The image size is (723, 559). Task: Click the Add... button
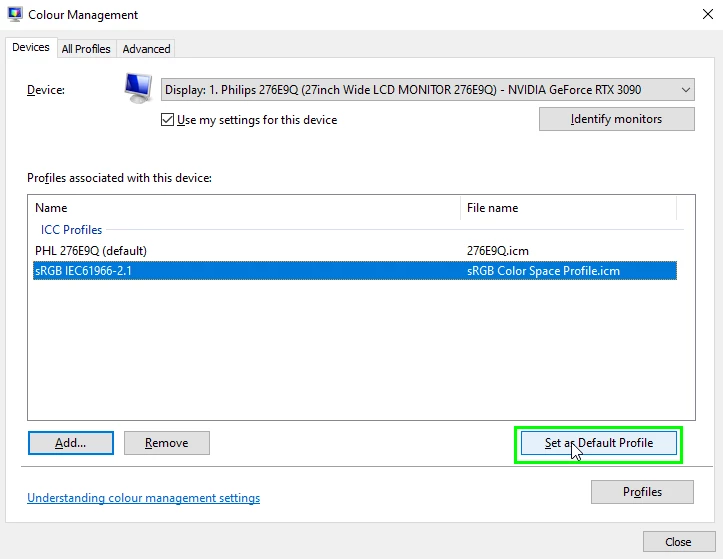71,443
